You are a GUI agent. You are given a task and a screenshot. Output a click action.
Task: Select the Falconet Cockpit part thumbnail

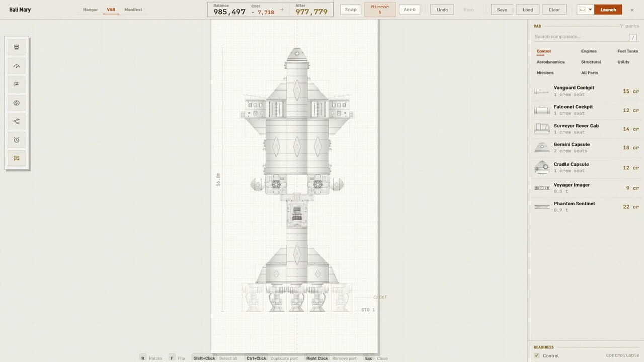tap(542, 110)
